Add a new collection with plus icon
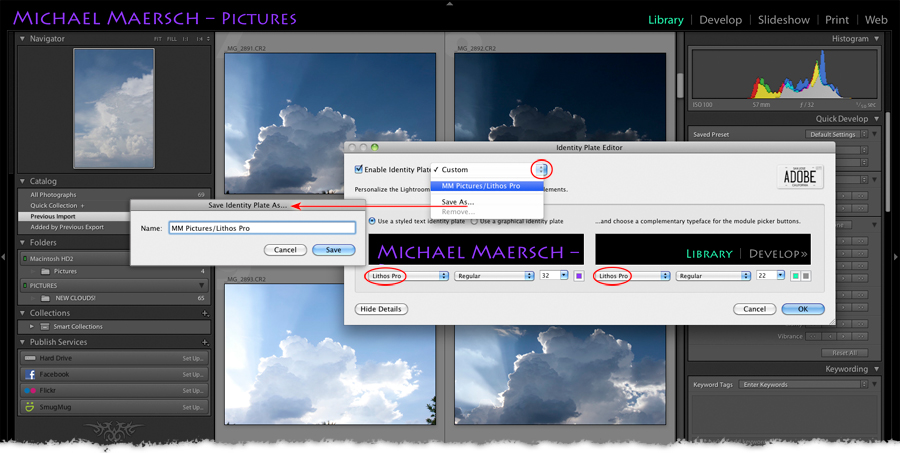The image size is (900, 453). [205, 313]
